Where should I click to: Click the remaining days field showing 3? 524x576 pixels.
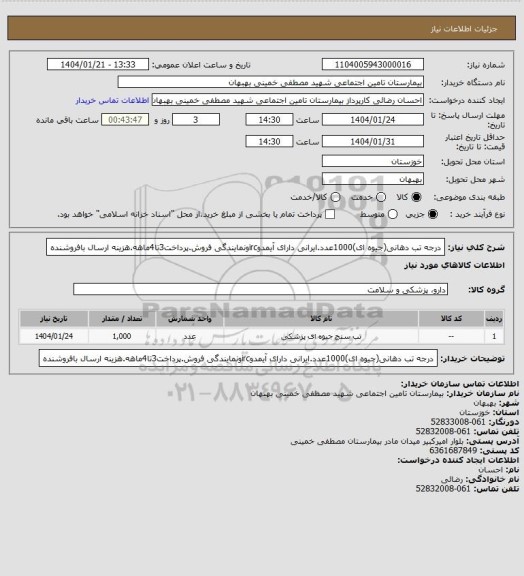click(196, 120)
